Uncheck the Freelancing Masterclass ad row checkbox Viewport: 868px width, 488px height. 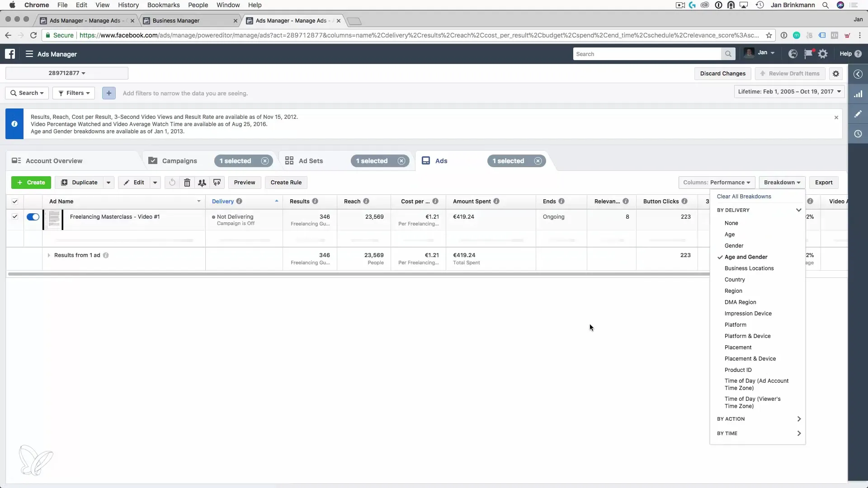click(x=15, y=217)
